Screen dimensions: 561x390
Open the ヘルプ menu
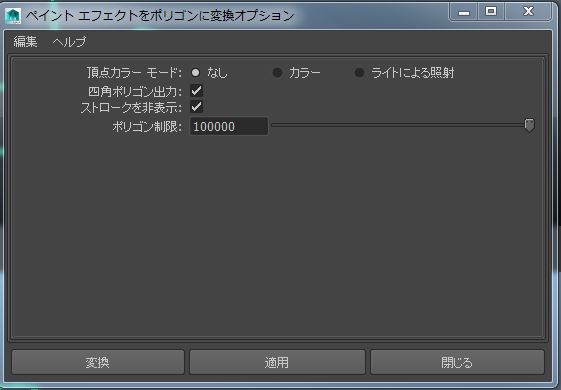coord(69,42)
